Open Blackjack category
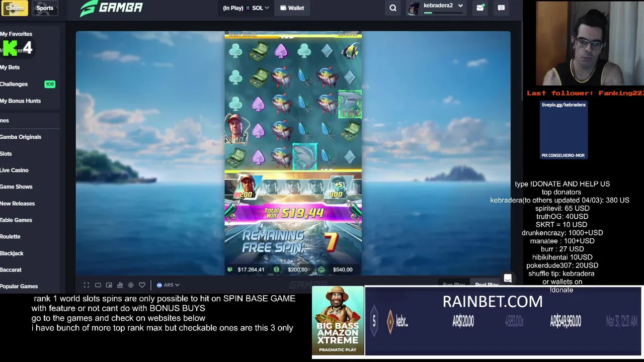This screenshot has width=644, height=362. point(12,253)
